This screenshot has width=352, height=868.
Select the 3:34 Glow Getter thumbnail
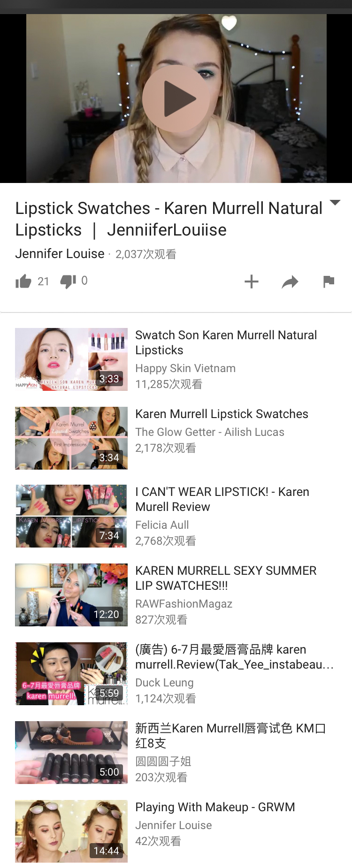pyautogui.click(x=71, y=438)
